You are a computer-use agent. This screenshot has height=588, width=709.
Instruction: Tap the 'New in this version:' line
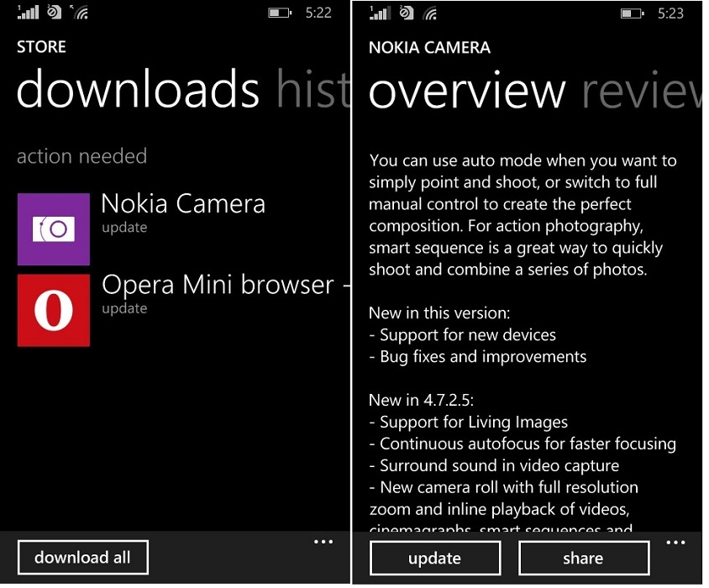click(439, 313)
